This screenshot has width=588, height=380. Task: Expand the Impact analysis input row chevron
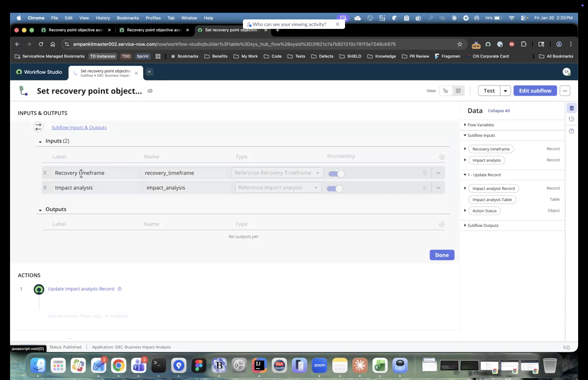[x=438, y=188]
